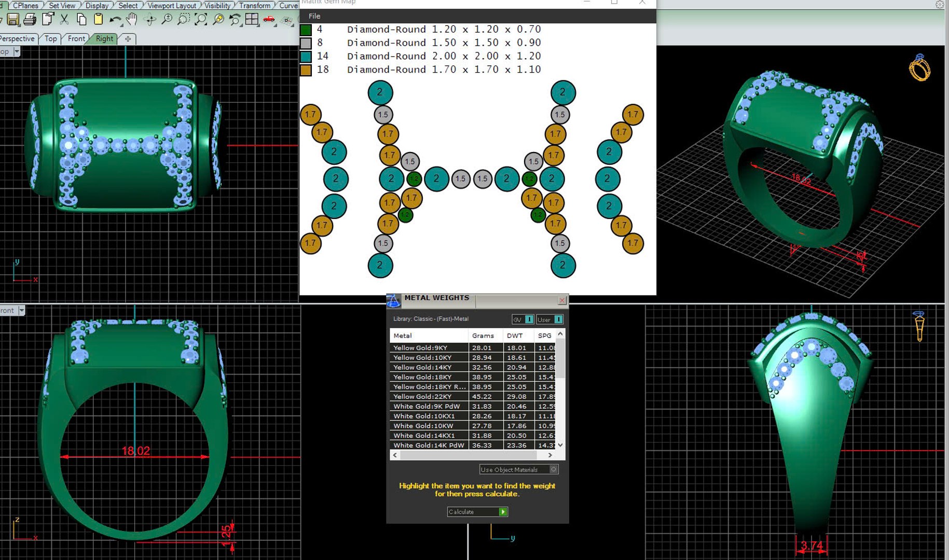Image resolution: width=949 pixels, height=560 pixels.
Task: Toggle the GV switch in Metal Weights
Action: (x=523, y=319)
